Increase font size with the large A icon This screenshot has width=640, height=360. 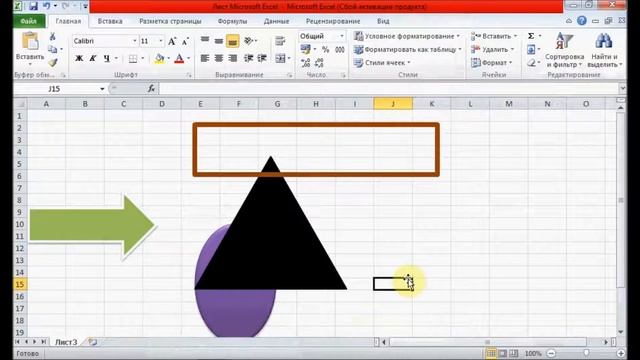tap(172, 41)
